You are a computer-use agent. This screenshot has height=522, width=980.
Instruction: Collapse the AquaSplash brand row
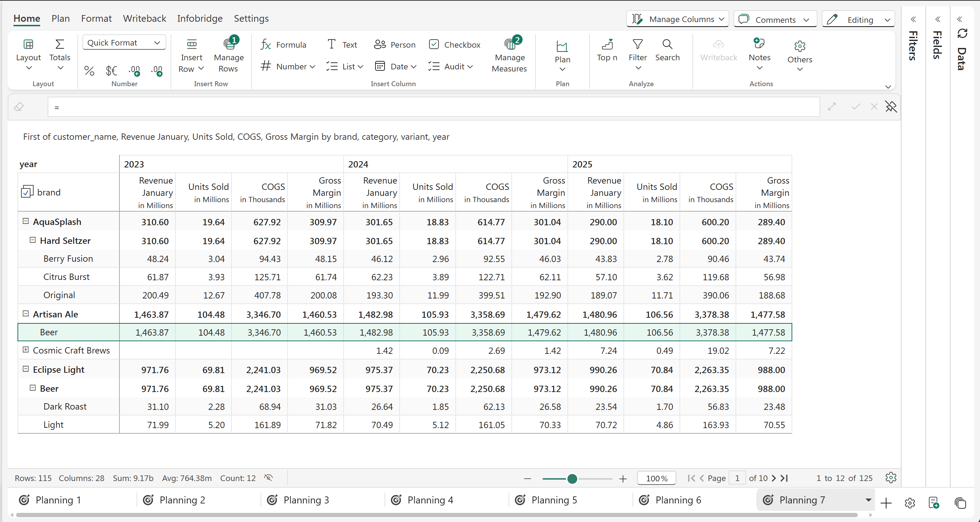point(26,221)
